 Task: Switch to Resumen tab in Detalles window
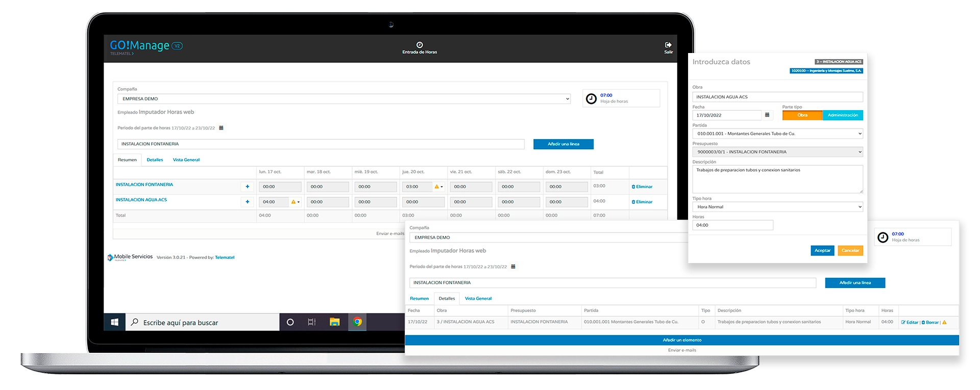point(419,299)
